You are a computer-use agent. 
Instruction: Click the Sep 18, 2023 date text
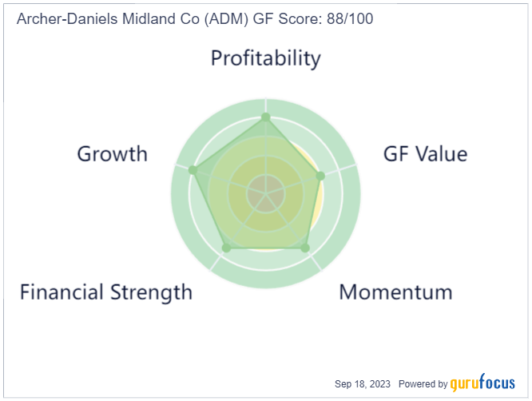pyautogui.click(x=363, y=384)
